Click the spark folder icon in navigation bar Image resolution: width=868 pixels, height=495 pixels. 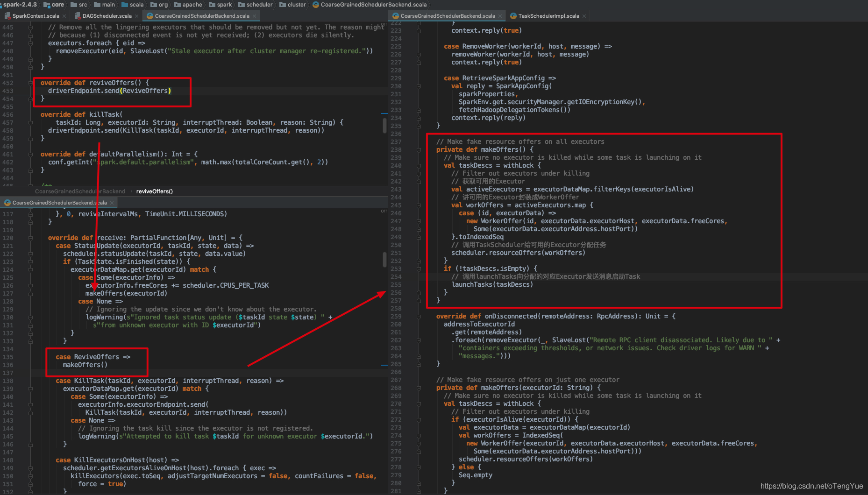(212, 5)
